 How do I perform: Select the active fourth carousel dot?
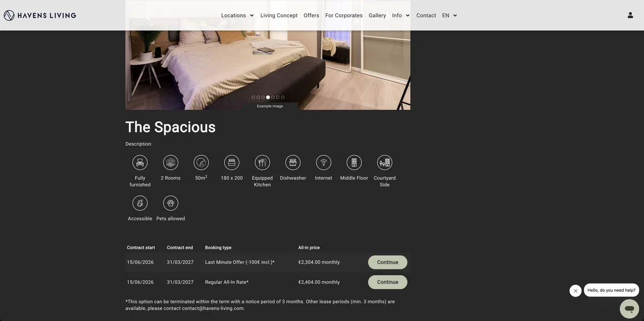pyautogui.click(x=268, y=97)
